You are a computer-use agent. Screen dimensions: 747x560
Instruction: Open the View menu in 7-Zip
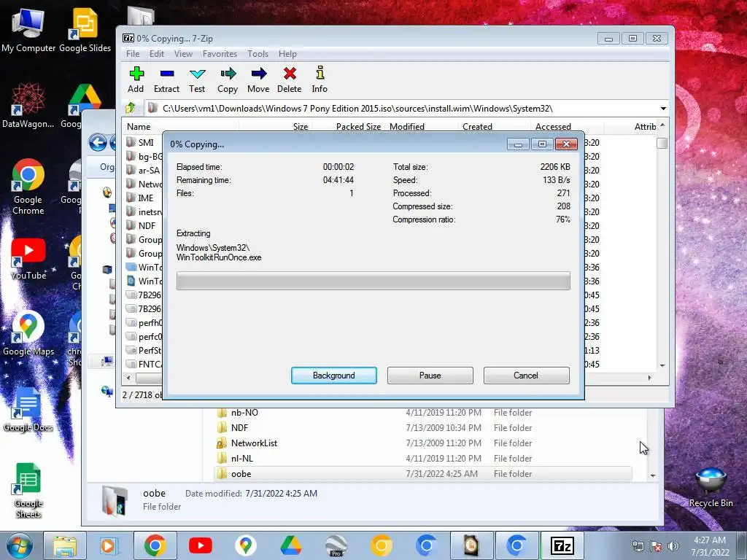pyautogui.click(x=183, y=54)
